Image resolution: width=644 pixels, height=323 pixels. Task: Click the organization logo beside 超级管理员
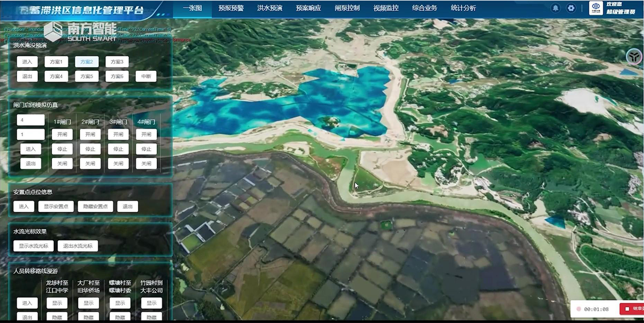[595, 8]
